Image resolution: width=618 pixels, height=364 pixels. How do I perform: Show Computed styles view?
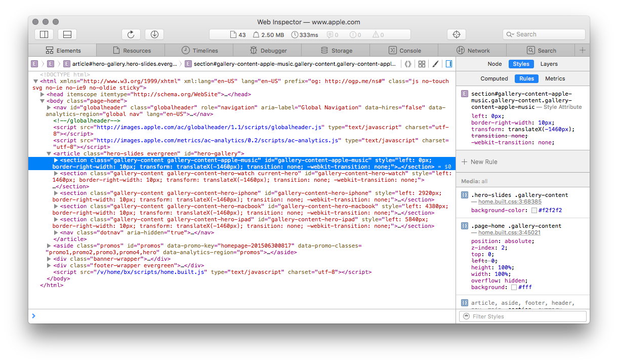click(494, 78)
